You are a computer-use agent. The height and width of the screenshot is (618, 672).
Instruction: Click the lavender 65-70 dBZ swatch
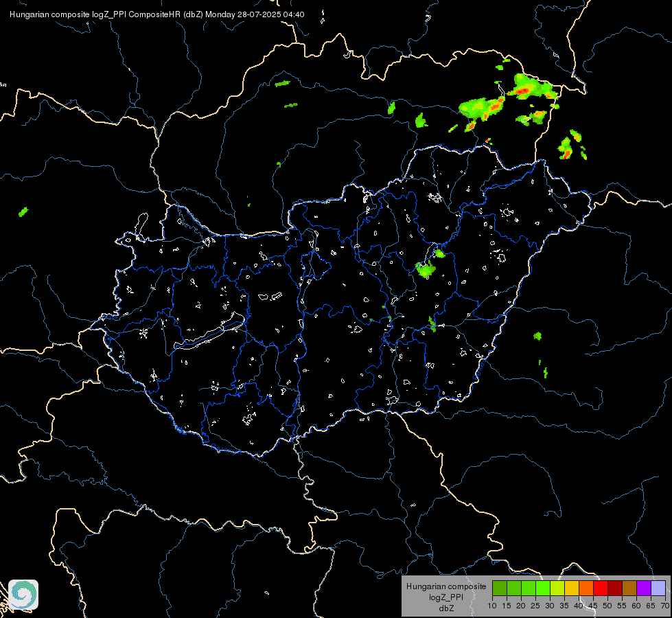tap(658, 588)
